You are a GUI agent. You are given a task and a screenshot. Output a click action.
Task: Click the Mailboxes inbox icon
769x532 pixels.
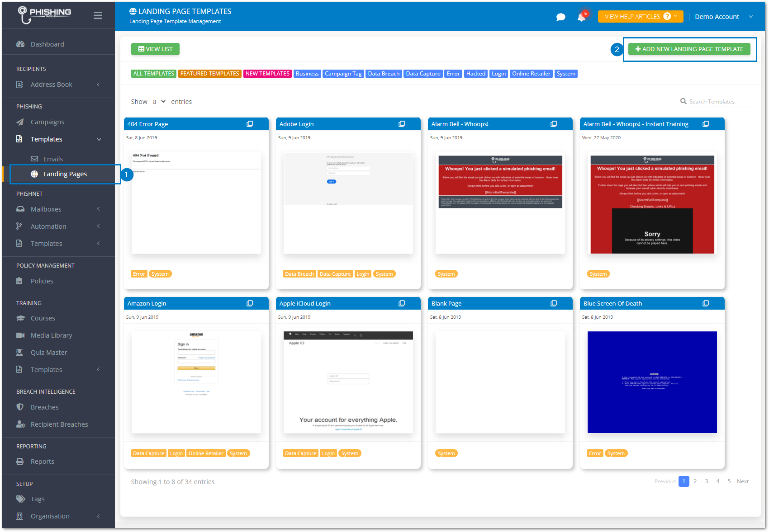click(x=20, y=209)
